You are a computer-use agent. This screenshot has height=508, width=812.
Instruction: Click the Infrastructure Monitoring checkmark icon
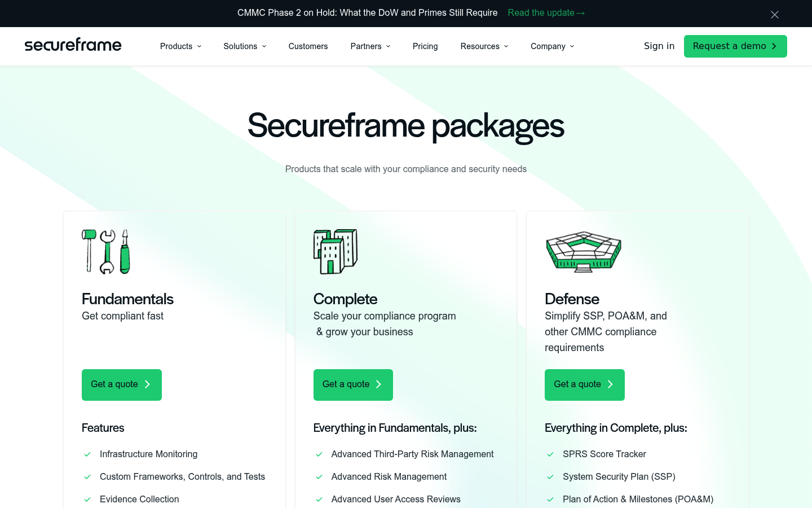[x=87, y=454]
